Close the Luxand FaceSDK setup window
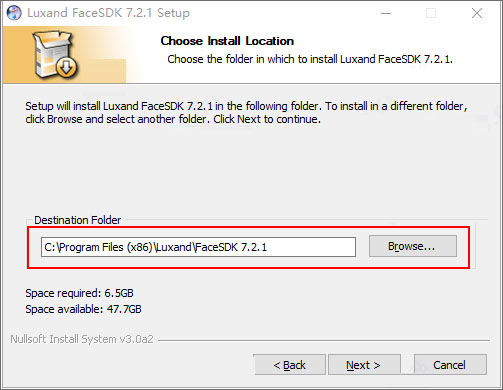Viewport: 503px width, 390px height. tap(477, 13)
